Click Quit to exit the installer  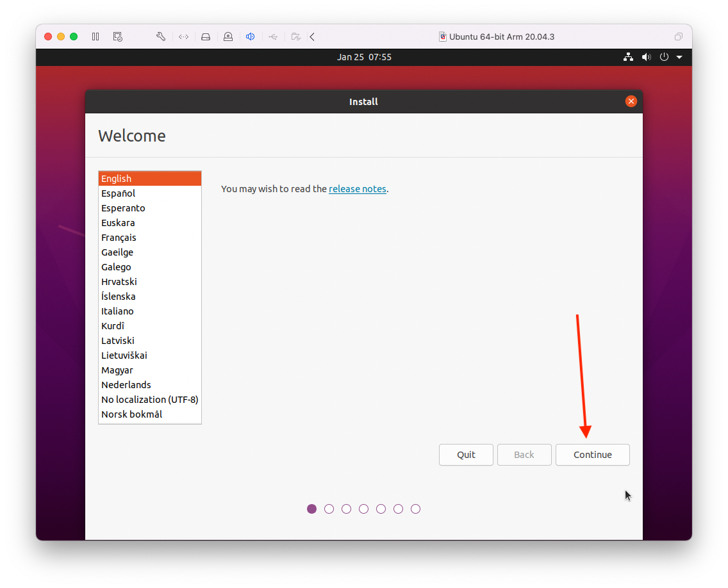[x=466, y=455]
